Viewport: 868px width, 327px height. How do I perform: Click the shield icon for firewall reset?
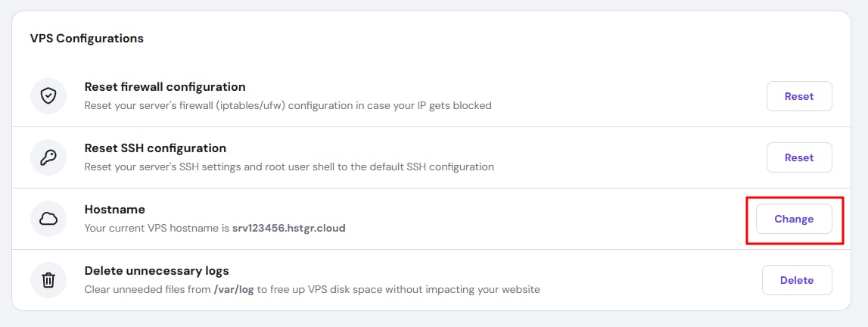coord(48,96)
